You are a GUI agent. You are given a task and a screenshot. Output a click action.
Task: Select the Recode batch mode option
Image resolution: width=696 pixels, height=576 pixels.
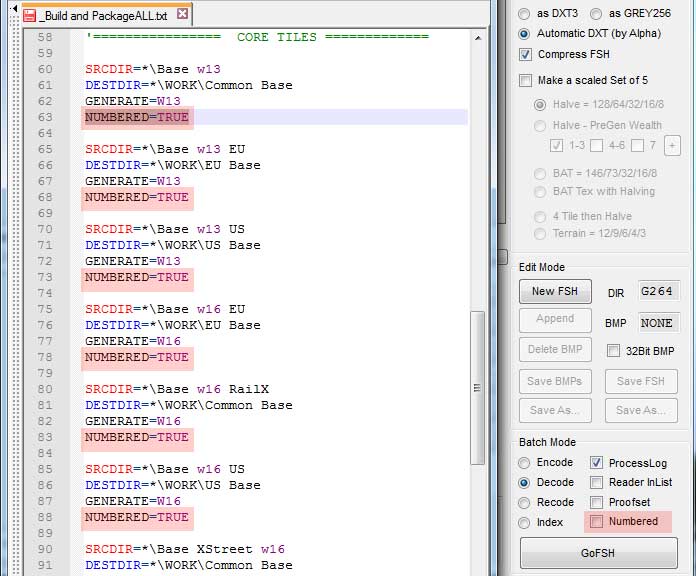tap(524, 502)
